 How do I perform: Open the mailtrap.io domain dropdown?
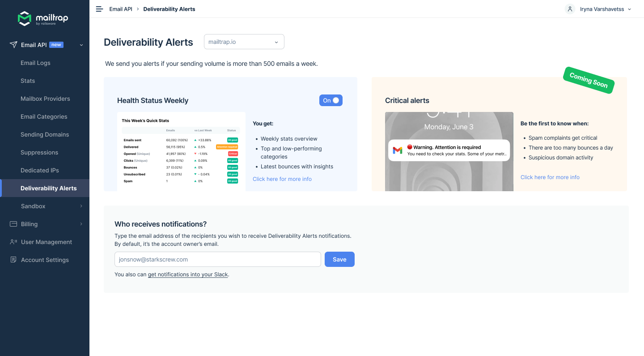(244, 42)
